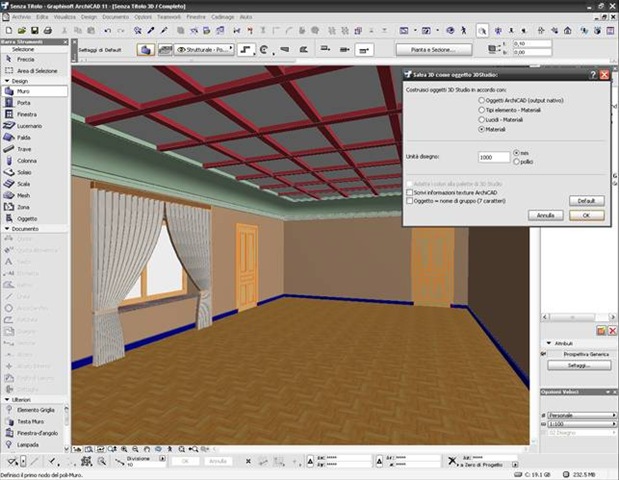Select the Finestra window tool

point(29,116)
